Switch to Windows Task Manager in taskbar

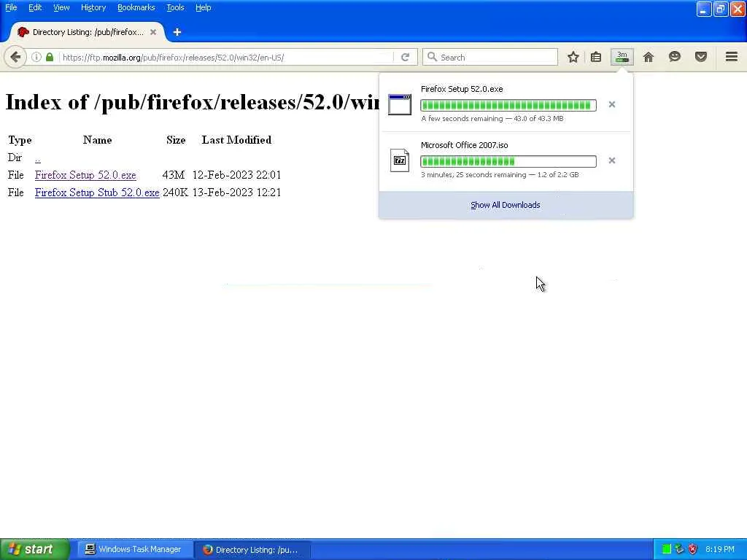(x=134, y=550)
